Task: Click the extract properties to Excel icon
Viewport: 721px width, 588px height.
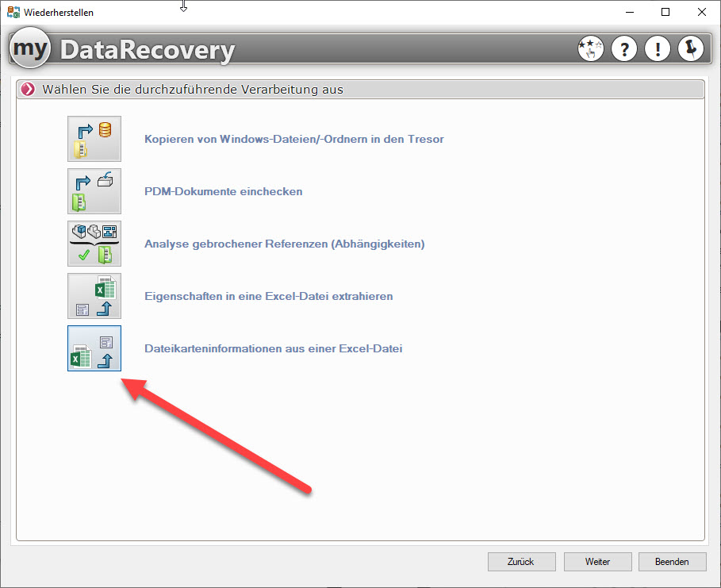Action: (94, 296)
